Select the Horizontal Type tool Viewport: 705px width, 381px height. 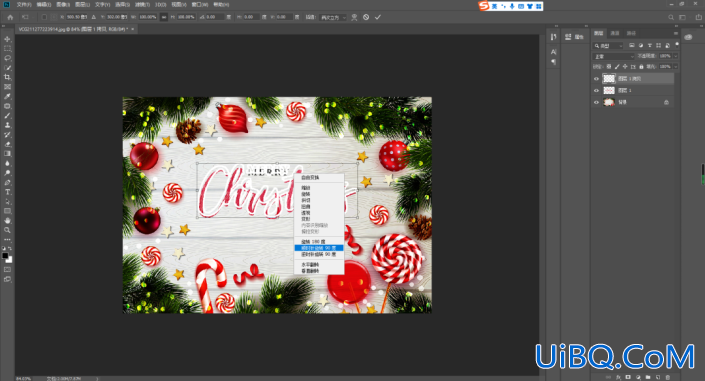7,192
